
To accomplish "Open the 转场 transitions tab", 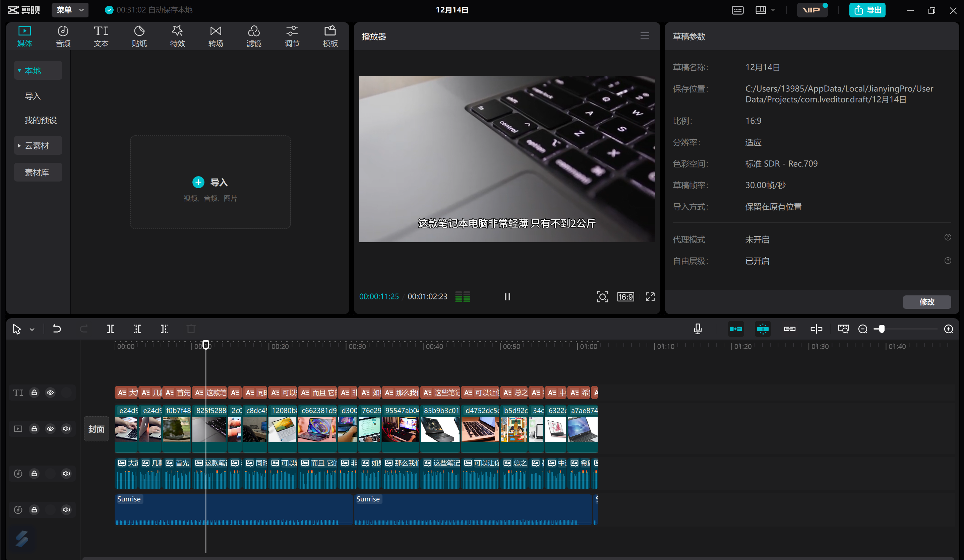I will coord(216,36).
